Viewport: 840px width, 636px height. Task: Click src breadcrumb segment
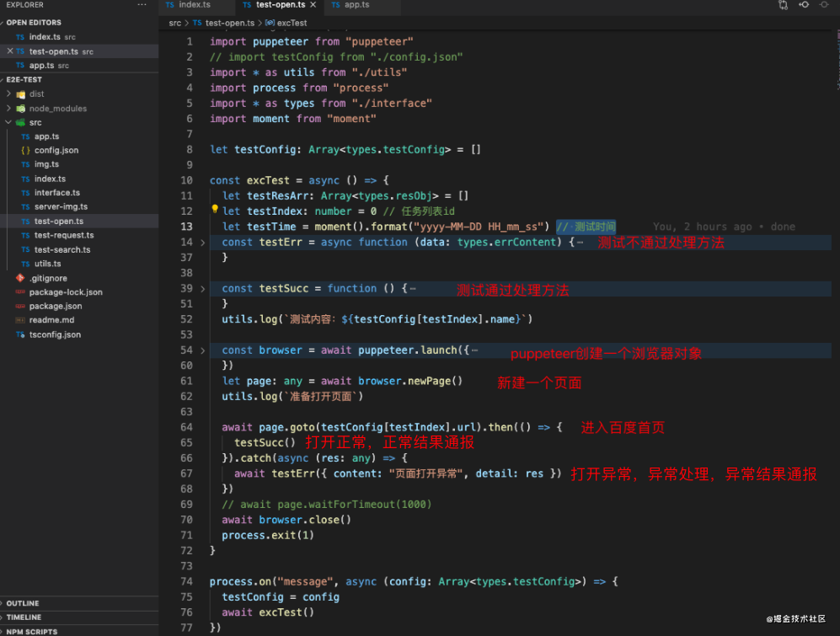tap(174, 23)
